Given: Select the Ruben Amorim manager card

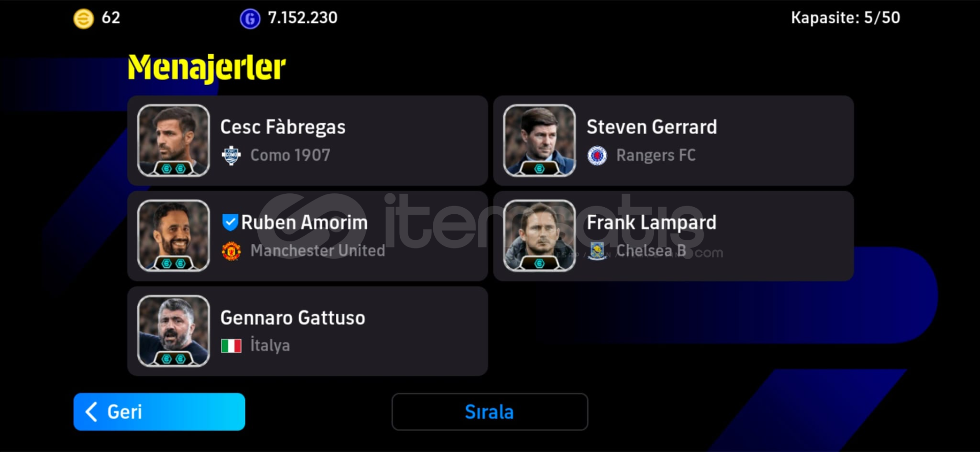Looking at the screenshot, I should pos(308,236).
